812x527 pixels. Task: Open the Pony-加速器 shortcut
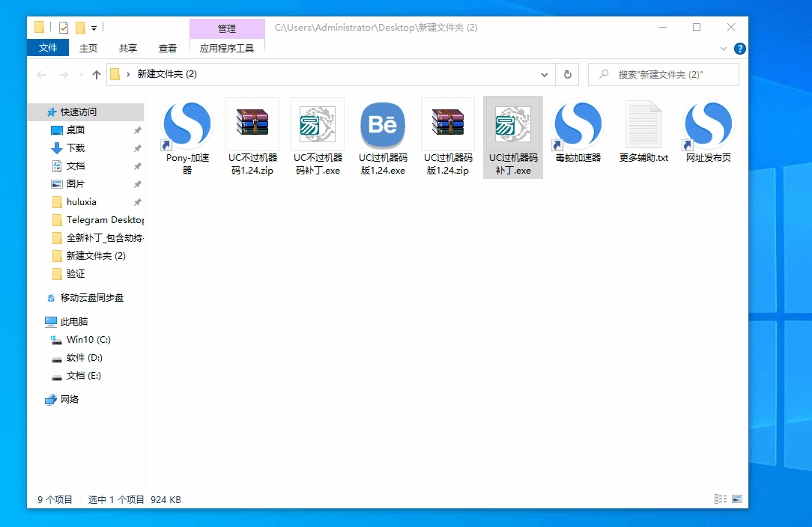tap(187, 124)
